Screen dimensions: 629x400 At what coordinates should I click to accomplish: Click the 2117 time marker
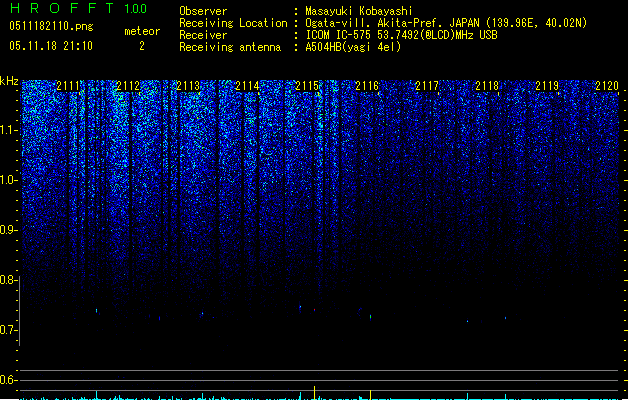pos(427,86)
